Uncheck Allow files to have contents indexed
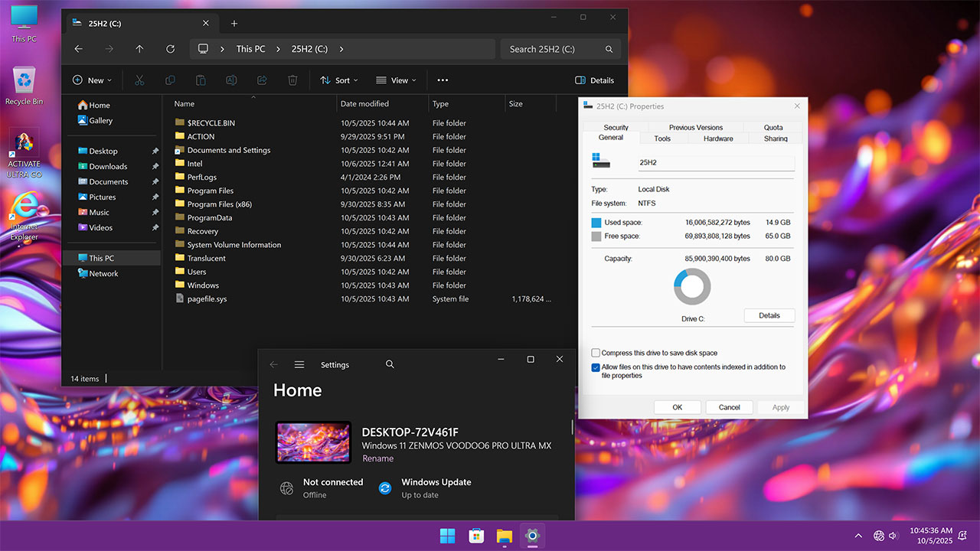Screen dimensions: 980x551 coord(596,367)
